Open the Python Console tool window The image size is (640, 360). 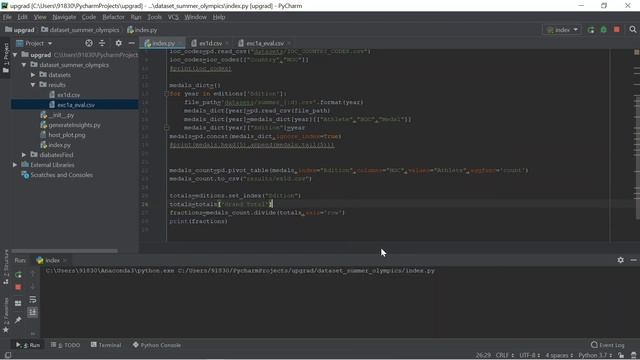(x=157, y=345)
